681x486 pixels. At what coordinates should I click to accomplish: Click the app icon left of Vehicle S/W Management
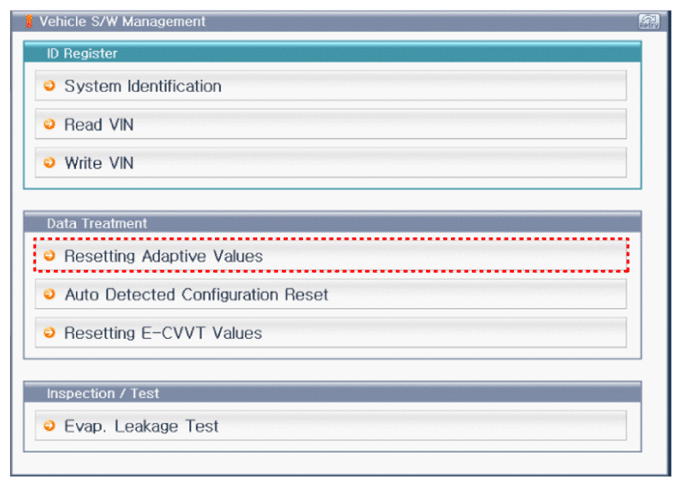(x=28, y=21)
